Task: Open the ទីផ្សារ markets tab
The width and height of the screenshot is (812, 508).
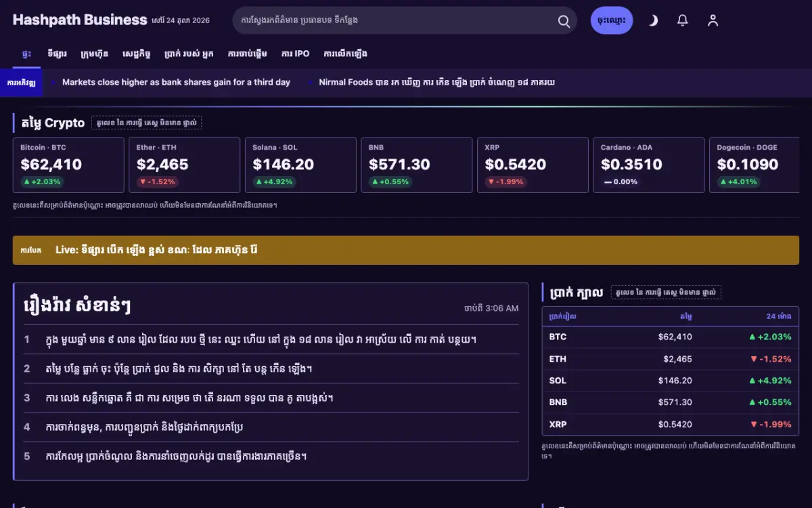Action: [x=57, y=54]
